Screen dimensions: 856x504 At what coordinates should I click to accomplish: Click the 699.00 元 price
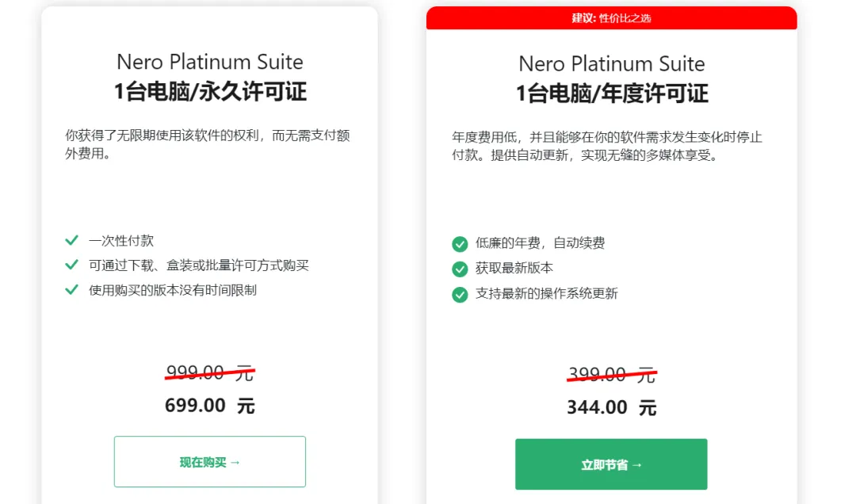click(210, 406)
